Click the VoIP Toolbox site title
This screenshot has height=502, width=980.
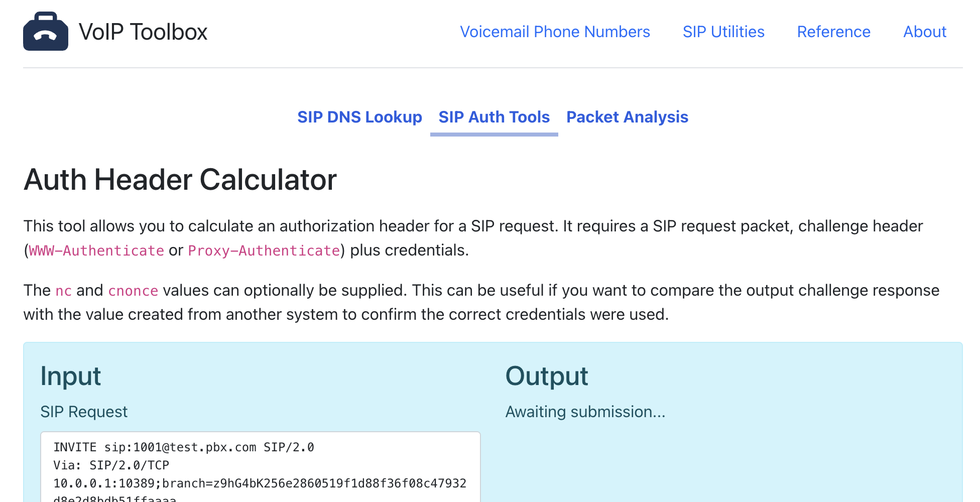(x=143, y=32)
